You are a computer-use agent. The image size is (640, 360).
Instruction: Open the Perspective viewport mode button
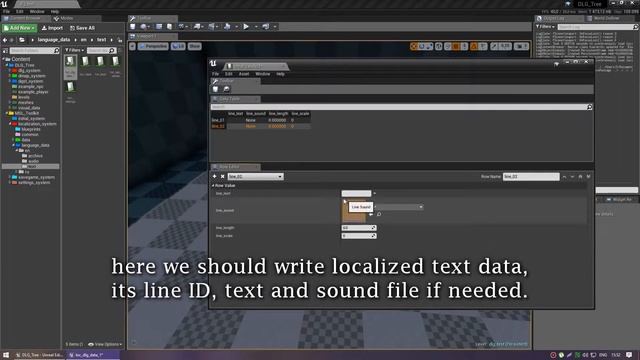[x=153, y=47]
